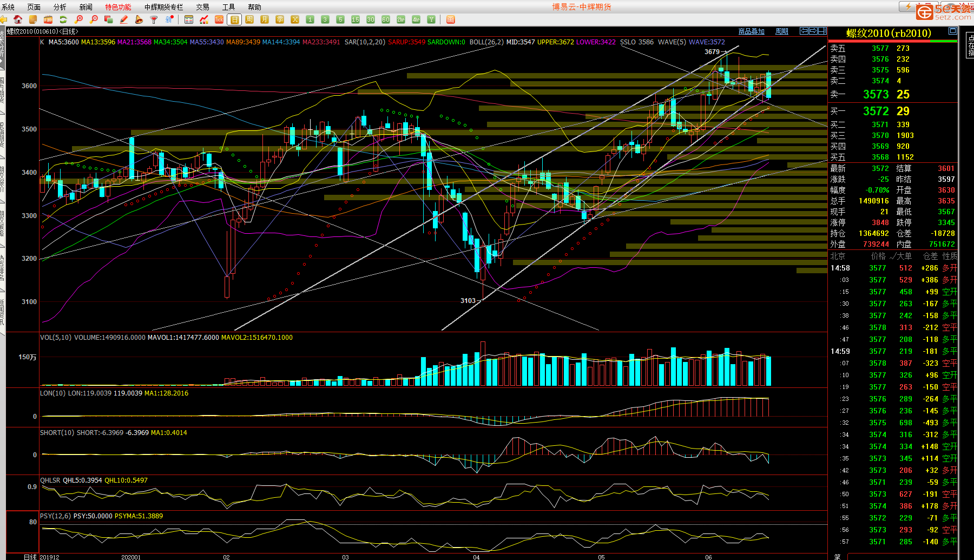Switch to Tick chart view

point(219,19)
